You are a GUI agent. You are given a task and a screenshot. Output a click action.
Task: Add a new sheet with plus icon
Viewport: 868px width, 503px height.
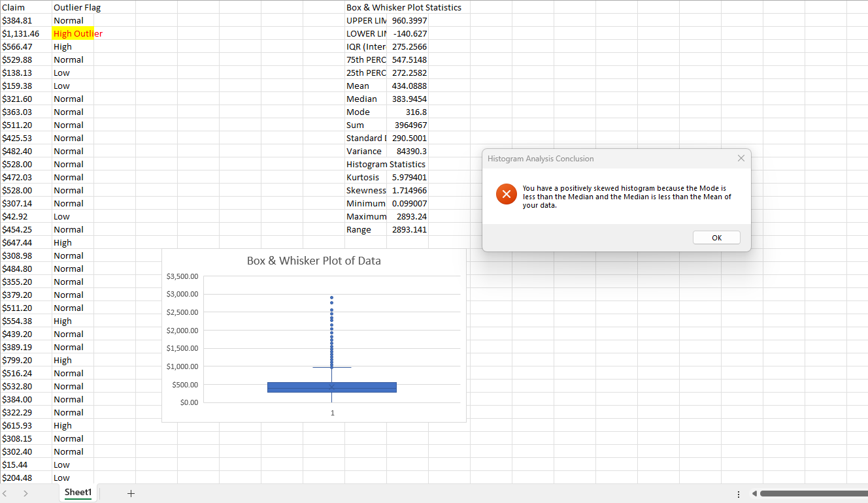130,494
